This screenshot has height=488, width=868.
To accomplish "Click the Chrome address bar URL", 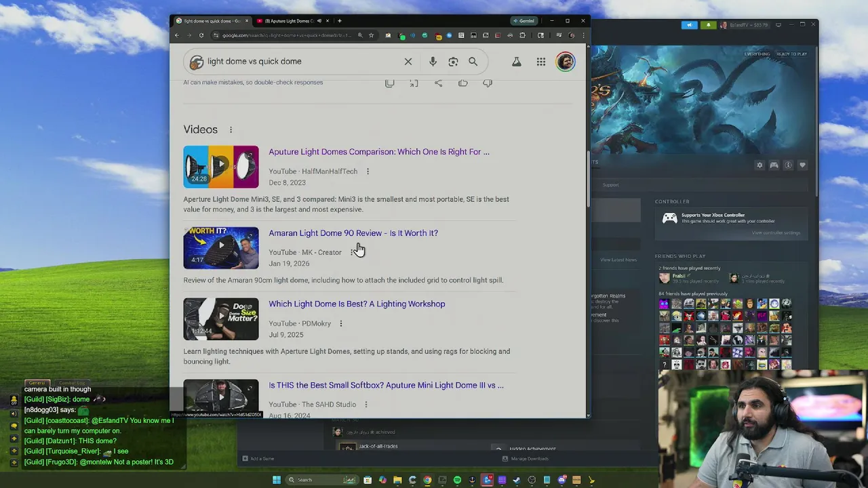I will (x=287, y=35).
